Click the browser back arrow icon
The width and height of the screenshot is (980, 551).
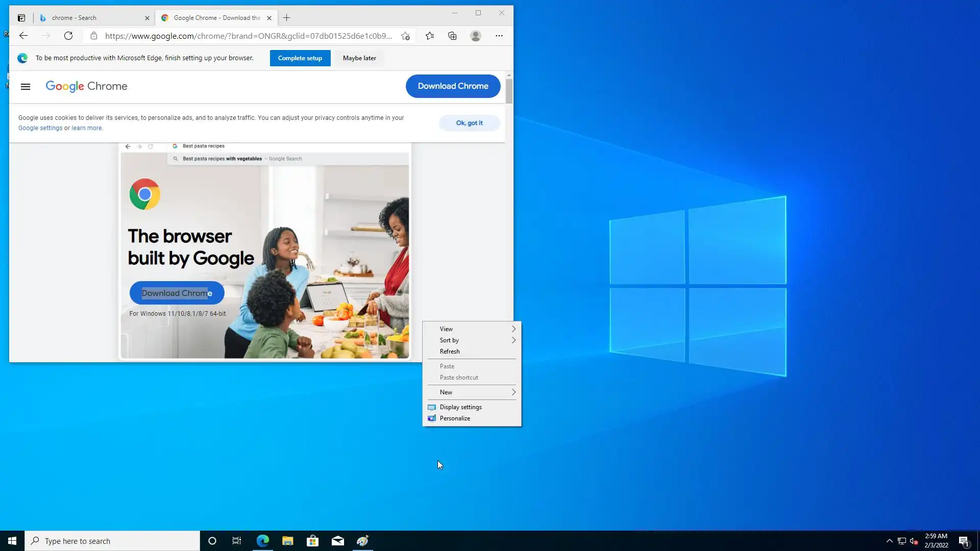pos(23,36)
